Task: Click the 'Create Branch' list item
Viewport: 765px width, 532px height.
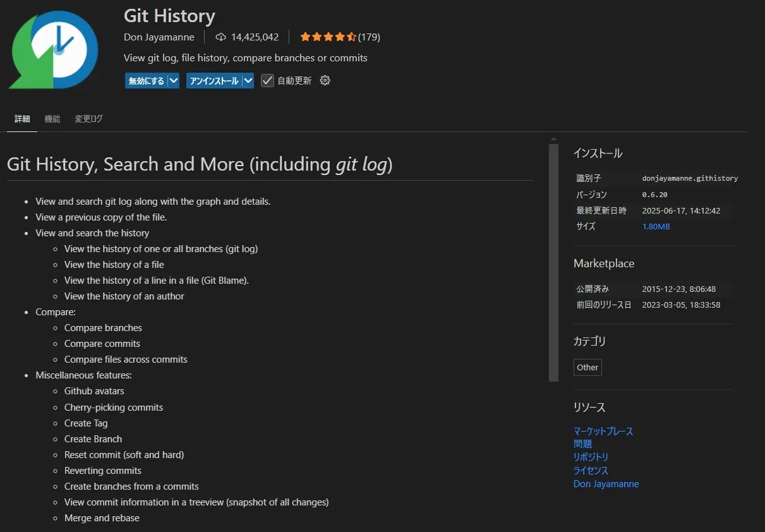Action: point(93,439)
